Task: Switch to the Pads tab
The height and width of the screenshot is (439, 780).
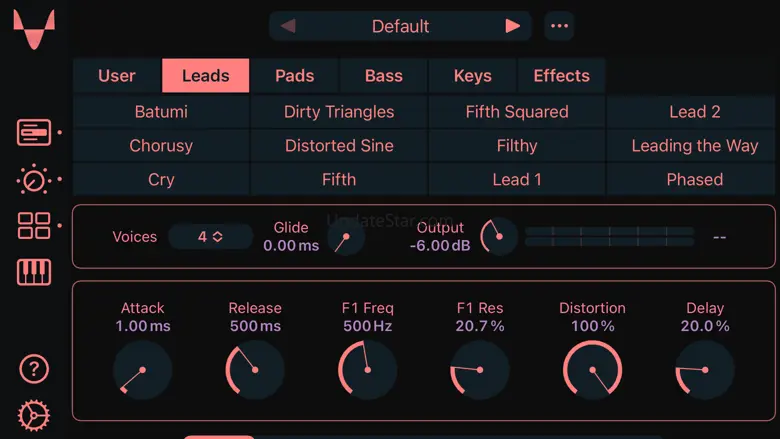Action: click(x=294, y=76)
